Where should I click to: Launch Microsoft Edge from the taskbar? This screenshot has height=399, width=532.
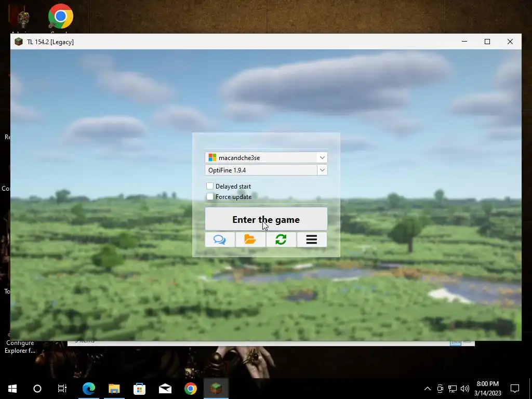88,389
